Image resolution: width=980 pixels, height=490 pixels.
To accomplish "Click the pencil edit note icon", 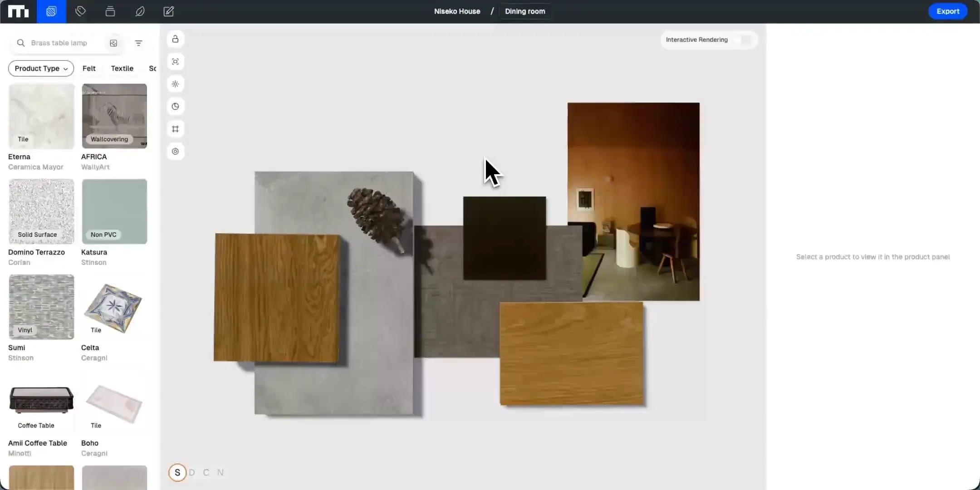I will 169,11.
